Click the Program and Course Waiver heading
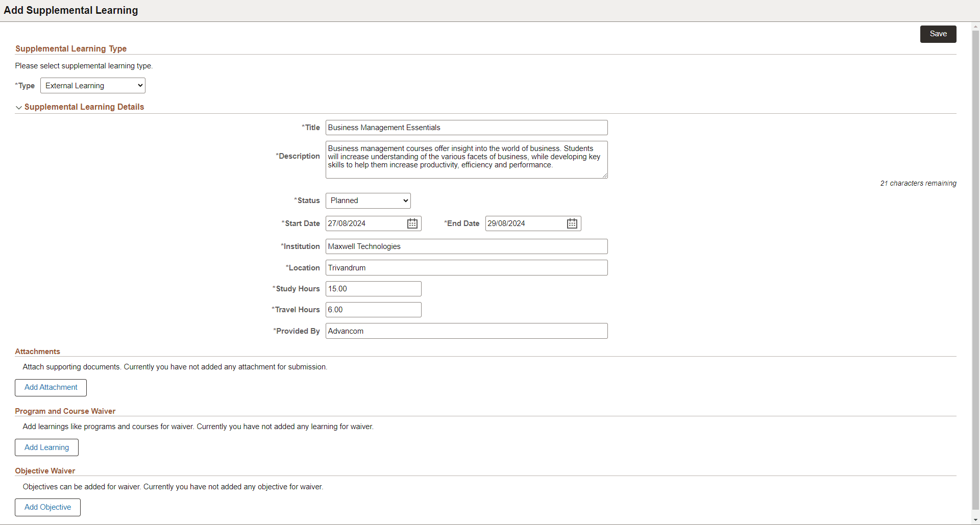Viewport: 980px width, 525px height. click(65, 411)
